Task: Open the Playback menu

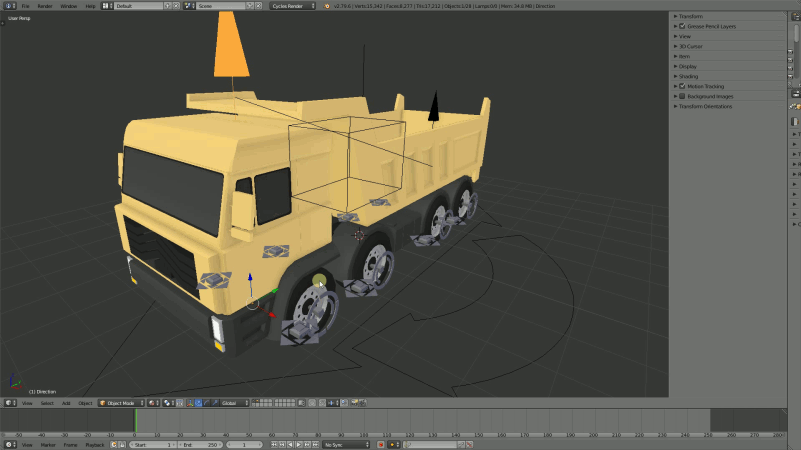Action: (x=95, y=445)
